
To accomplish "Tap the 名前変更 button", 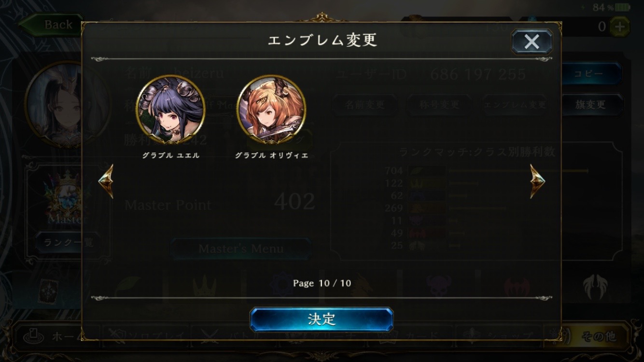I will click(365, 104).
